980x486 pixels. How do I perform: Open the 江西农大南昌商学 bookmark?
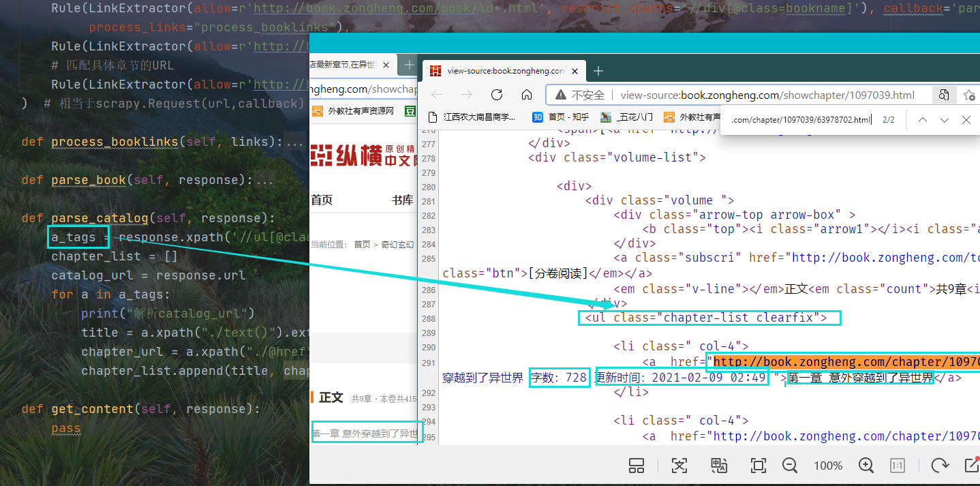click(x=472, y=117)
